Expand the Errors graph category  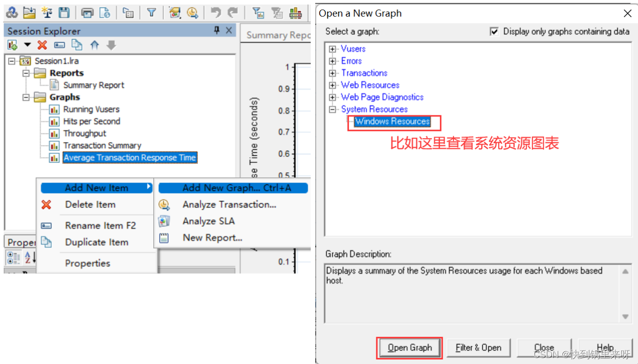[x=332, y=61]
